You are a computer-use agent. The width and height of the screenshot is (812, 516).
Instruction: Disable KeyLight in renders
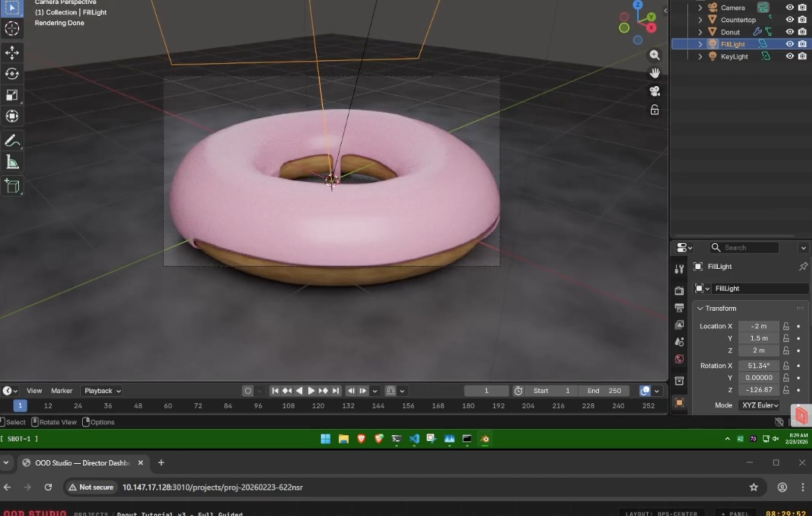click(x=802, y=56)
